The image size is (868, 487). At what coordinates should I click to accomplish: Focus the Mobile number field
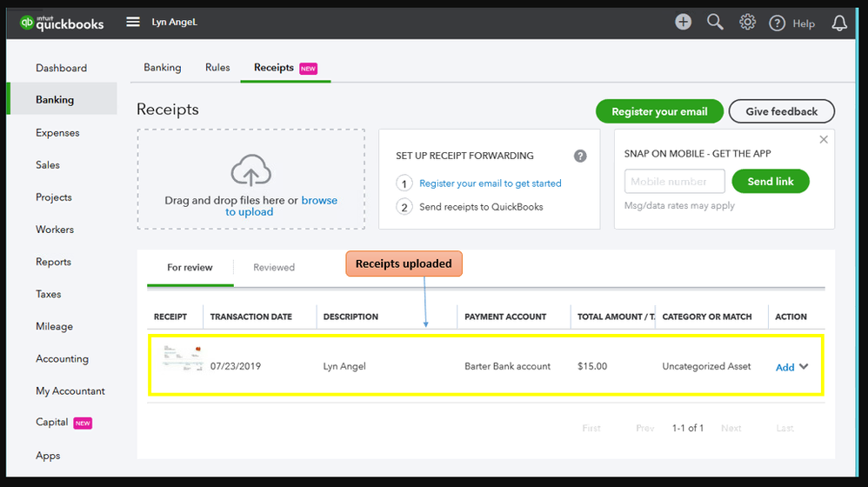[x=674, y=182]
